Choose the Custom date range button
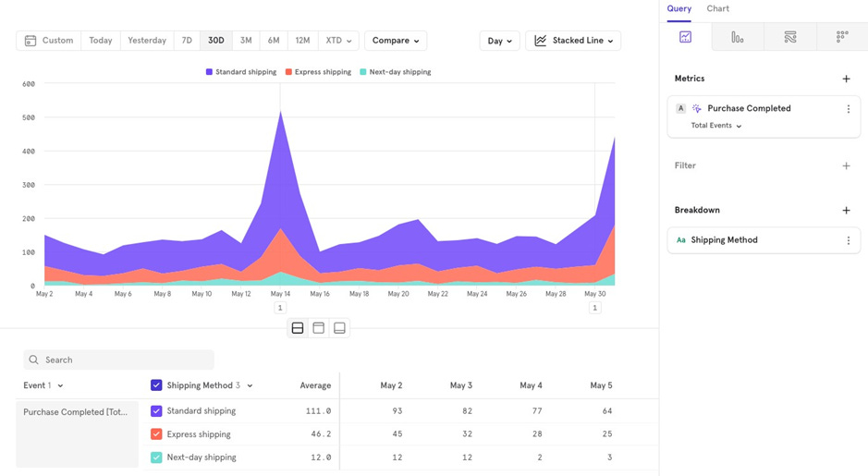This screenshot has height=476, width=868. click(x=49, y=41)
